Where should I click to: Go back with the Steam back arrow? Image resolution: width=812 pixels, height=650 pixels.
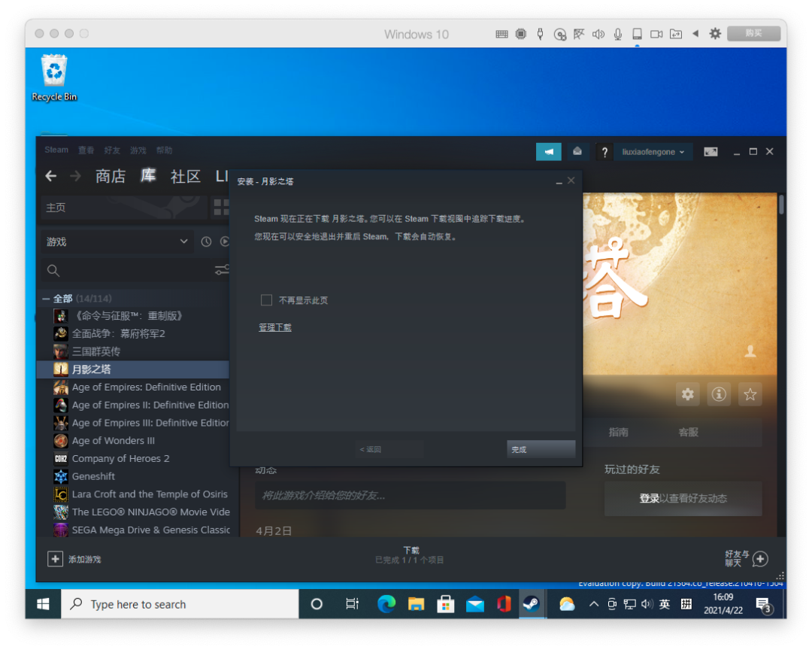[x=51, y=176]
